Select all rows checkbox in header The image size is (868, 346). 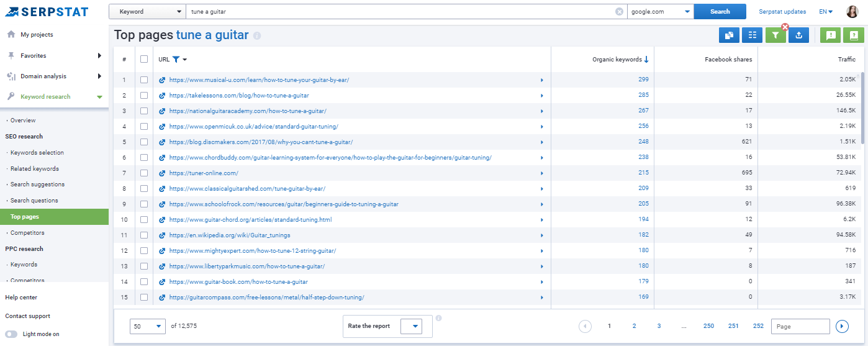pyautogui.click(x=144, y=60)
